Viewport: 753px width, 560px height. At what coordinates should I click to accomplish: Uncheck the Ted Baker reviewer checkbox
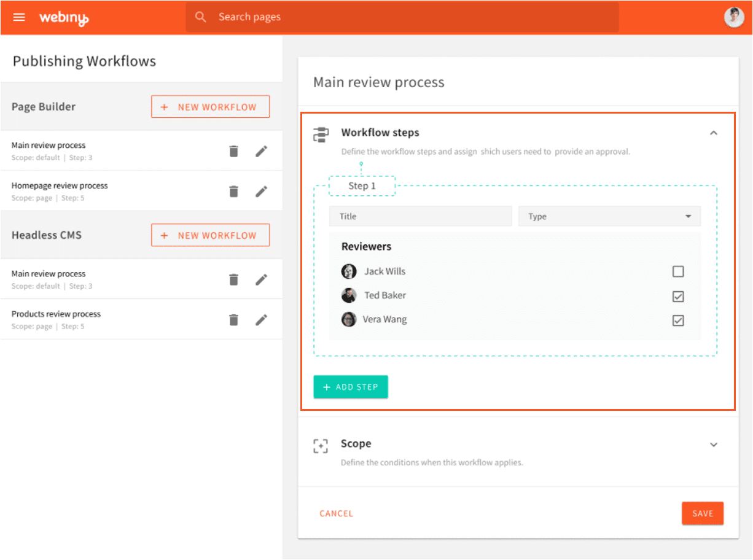point(678,297)
